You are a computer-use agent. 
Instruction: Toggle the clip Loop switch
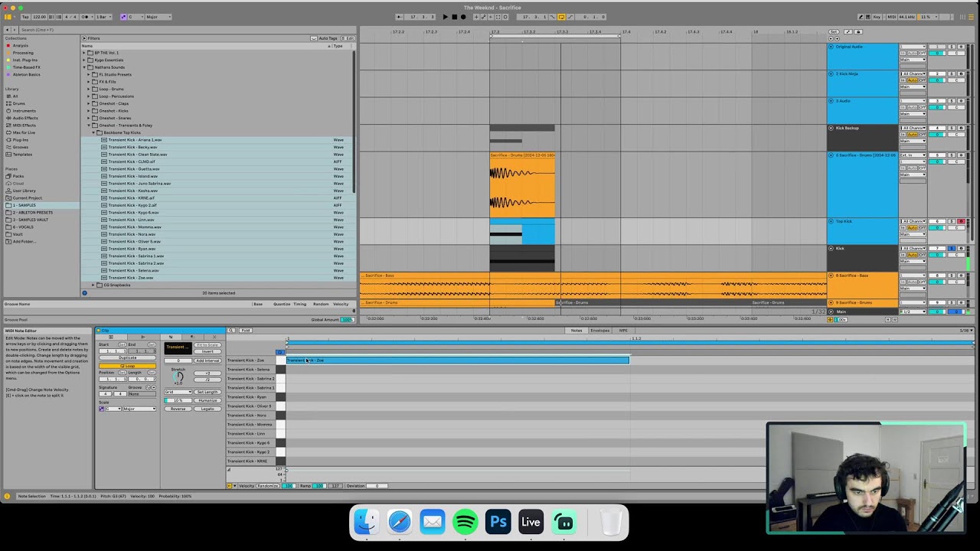(x=127, y=367)
